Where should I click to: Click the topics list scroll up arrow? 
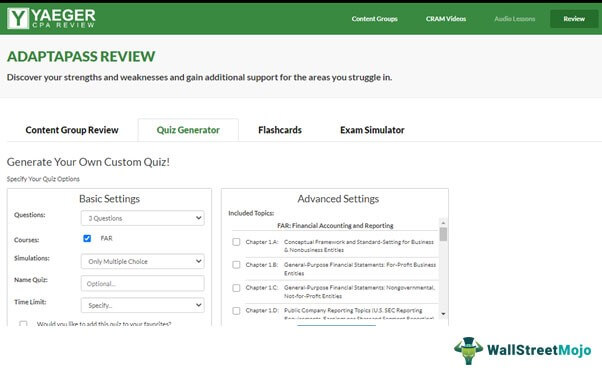(x=443, y=223)
